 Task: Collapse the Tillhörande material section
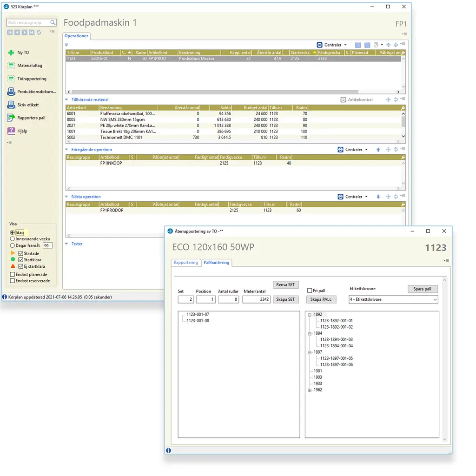(67, 99)
